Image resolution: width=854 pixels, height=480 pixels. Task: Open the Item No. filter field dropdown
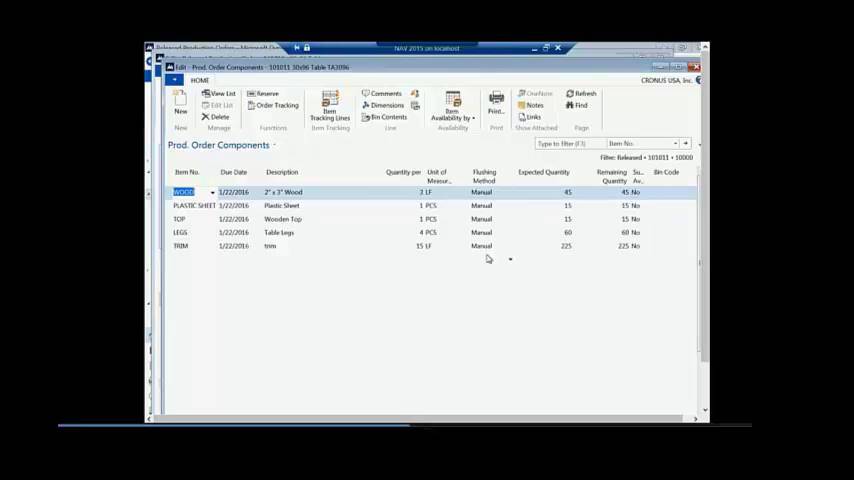click(675, 143)
